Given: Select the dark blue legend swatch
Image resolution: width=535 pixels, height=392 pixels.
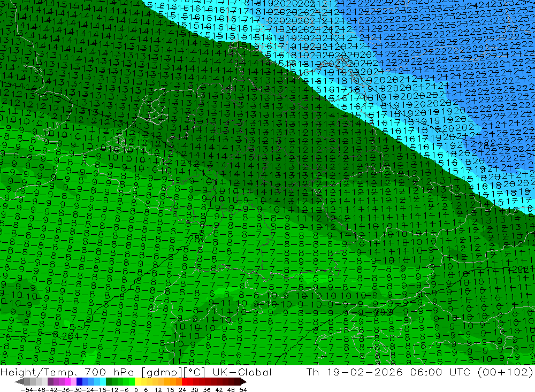Looking at the screenshot, I should click(x=80, y=381).
